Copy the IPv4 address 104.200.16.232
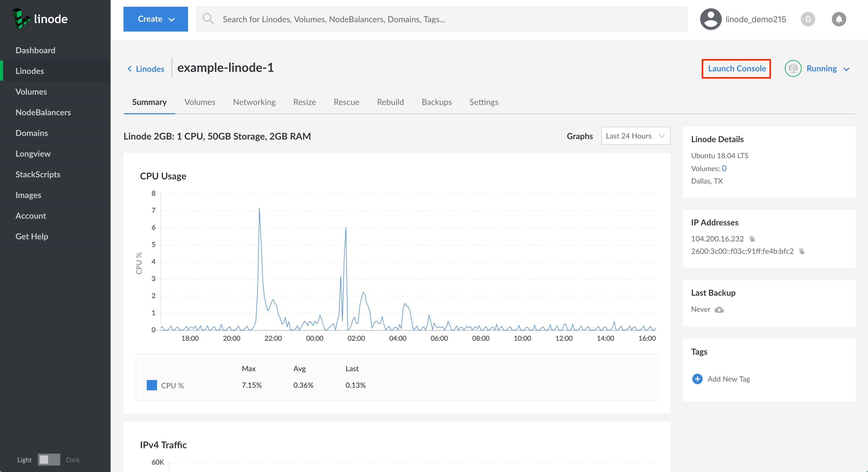This screenshot has height=472, width=868. pos(752,239)
